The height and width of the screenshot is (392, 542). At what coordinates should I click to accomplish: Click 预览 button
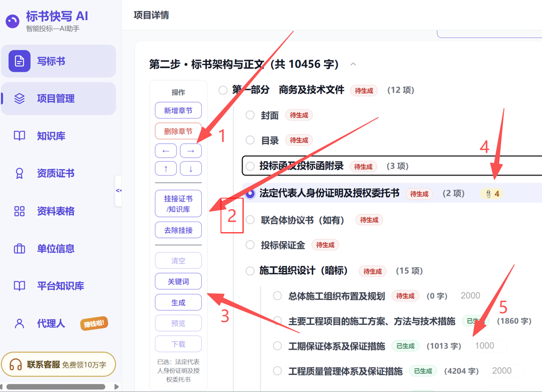[179, 323]
